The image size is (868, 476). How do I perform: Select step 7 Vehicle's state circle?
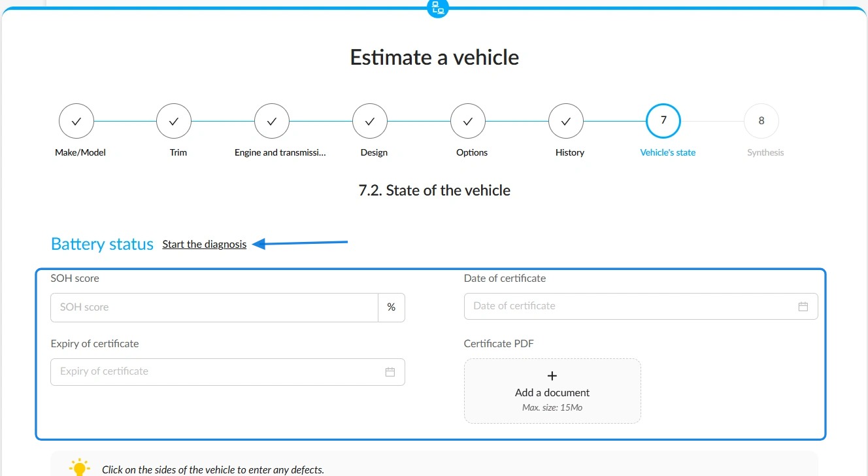pyautogui.click(x=663, y=121)
